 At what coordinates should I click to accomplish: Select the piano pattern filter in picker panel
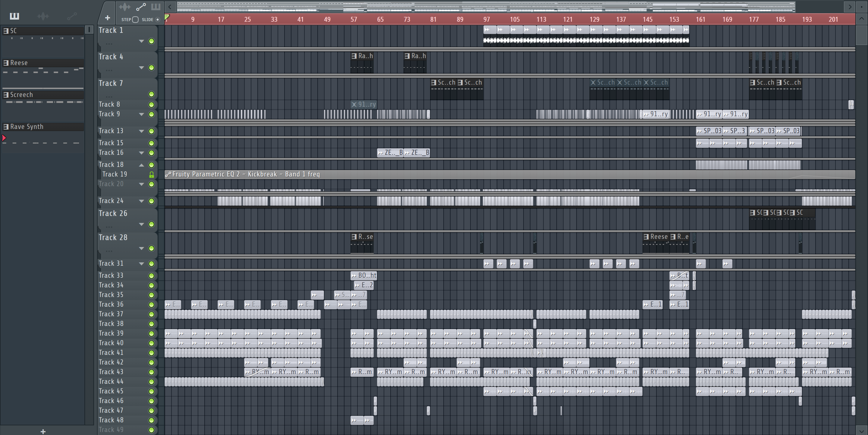[14, 16]
